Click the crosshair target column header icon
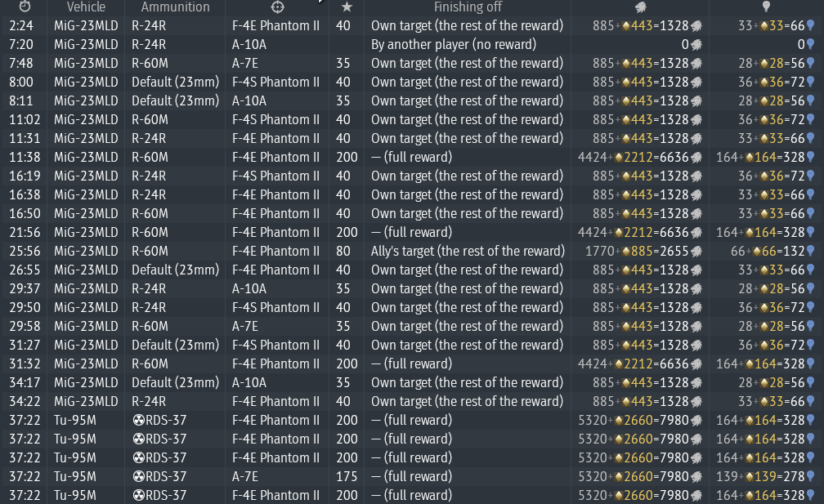 click(x=278, y=7)
